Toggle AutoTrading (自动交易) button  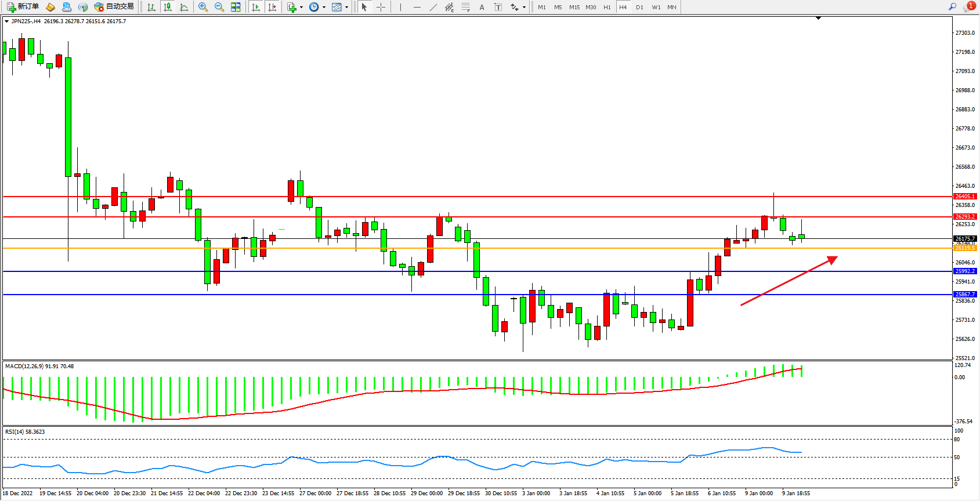coord(114,7)
